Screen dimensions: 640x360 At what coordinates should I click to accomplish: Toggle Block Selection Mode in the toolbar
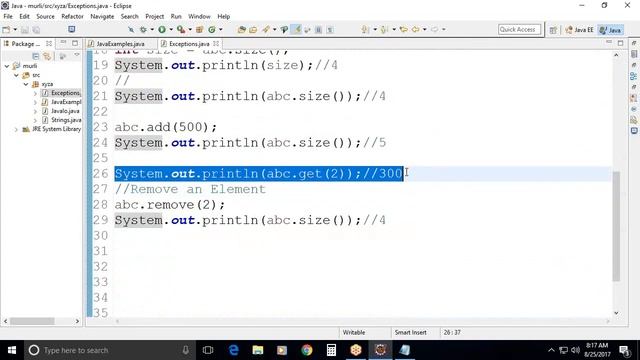319,29
